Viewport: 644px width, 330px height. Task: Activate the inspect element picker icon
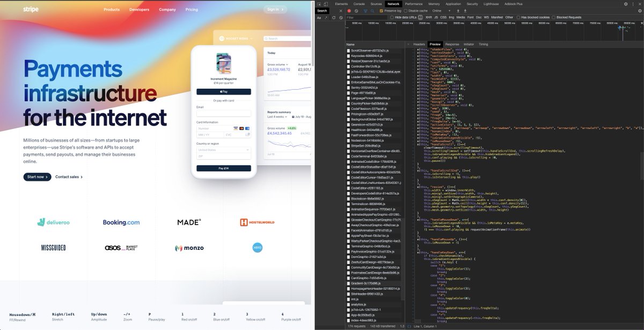(319, 4)
